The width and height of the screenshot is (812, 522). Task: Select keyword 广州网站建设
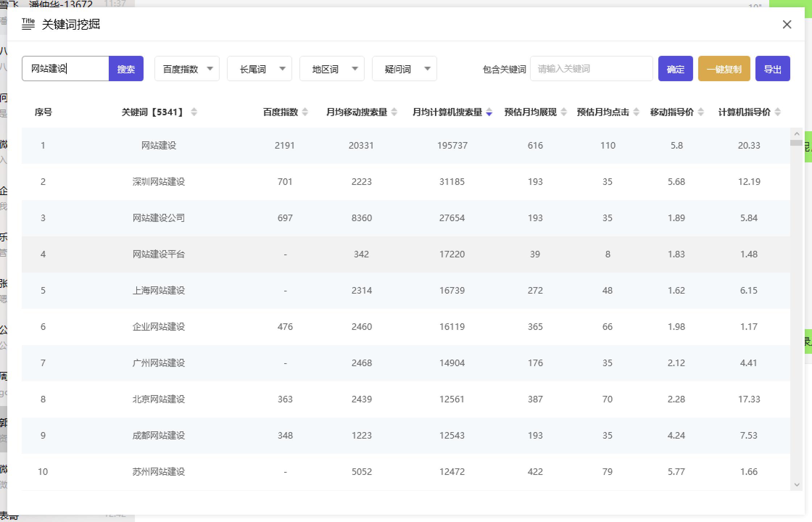159,363
